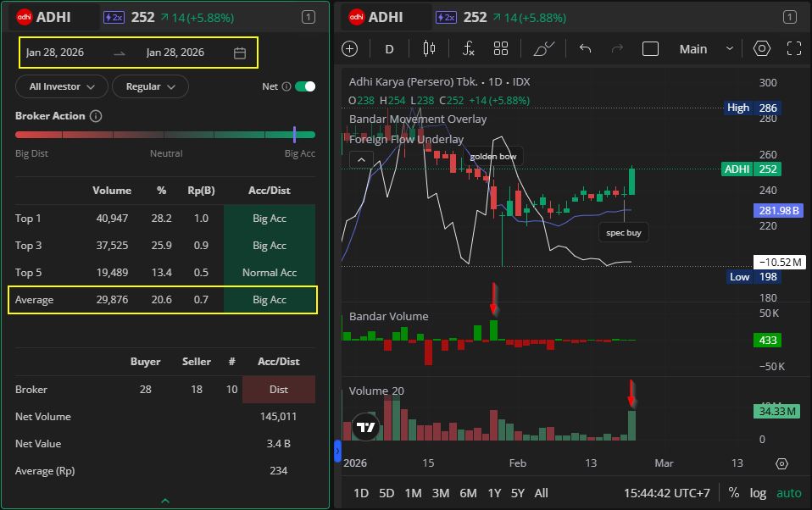Image resolution: width=812 pixels, height=510 pixels.
Task: Click the Broker Action accumulation slider bar
Action: pos(165,135)
